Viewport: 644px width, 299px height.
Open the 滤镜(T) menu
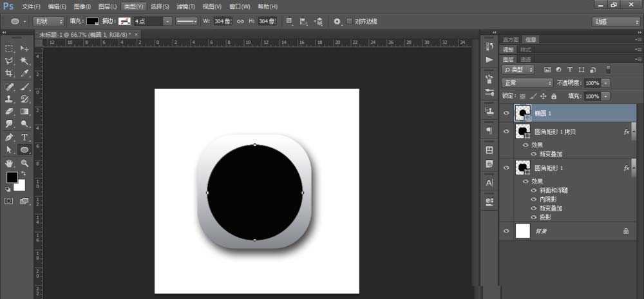coord(184,6)
